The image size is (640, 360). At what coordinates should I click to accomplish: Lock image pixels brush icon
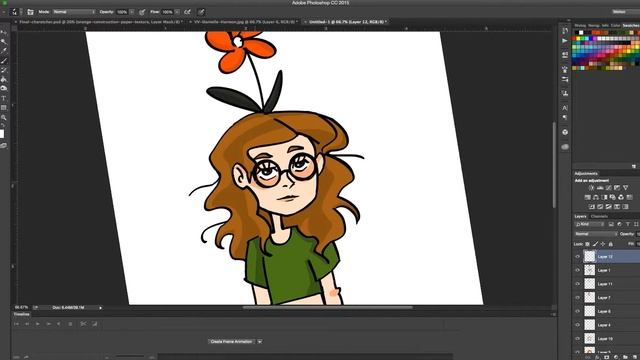tap(595, 244)
